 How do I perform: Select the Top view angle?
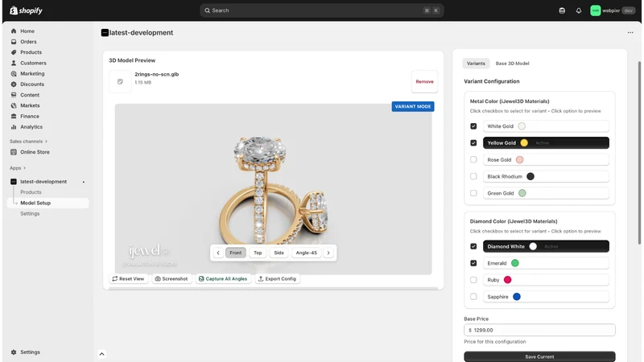tap(258, 253)
